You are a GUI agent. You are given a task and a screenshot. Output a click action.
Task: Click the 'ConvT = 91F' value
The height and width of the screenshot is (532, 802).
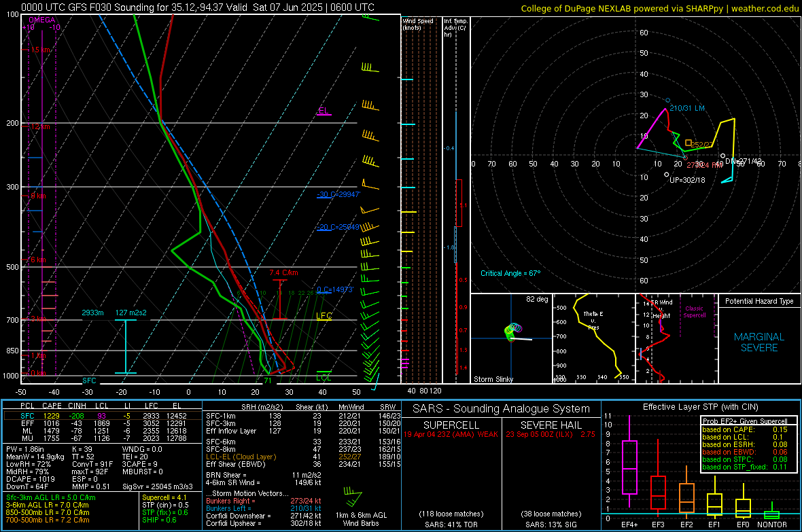point(92,464)
